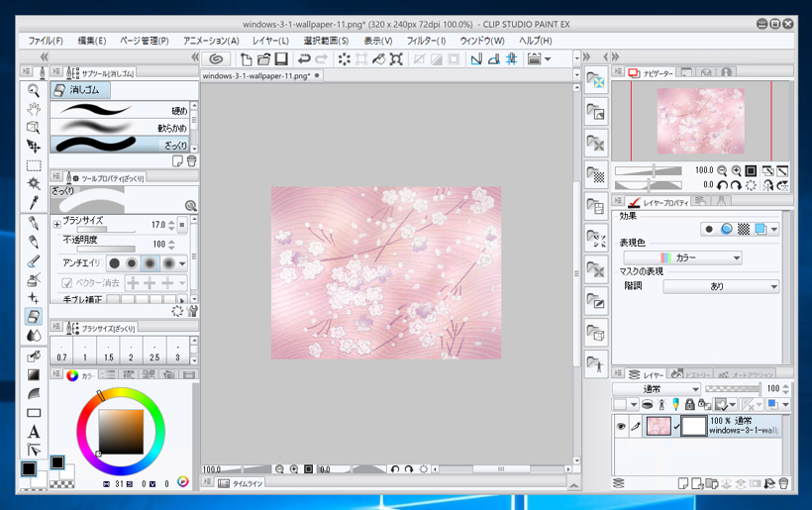Select the Hand move tool
This screenshot has width=812, height=510.
[x=34, y=109]
